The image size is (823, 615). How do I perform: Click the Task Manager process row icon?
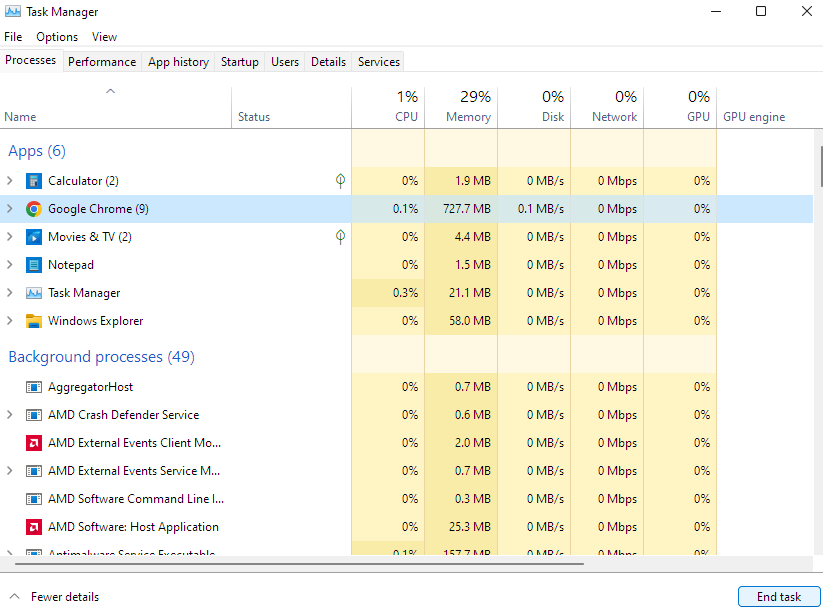(34, 293)
